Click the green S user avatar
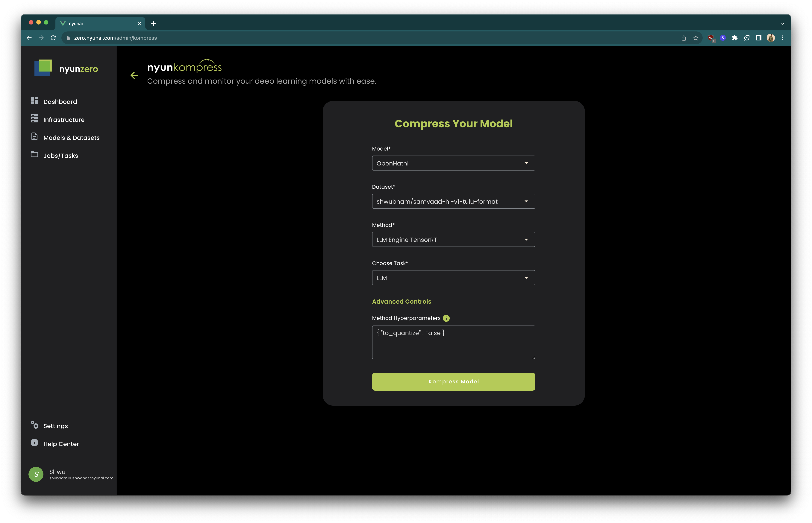 (x=36, y=474)
